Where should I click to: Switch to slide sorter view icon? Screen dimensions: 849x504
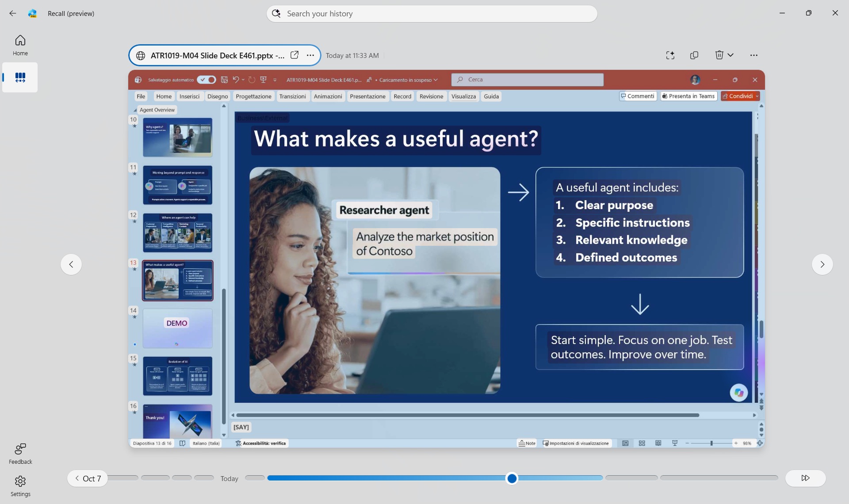point(642,443)
